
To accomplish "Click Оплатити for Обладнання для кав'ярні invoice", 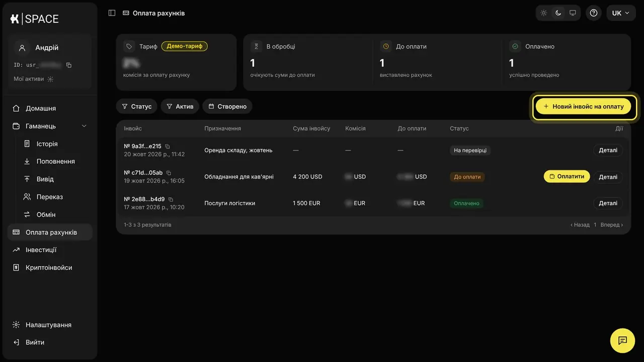I will tap(567, 176).
